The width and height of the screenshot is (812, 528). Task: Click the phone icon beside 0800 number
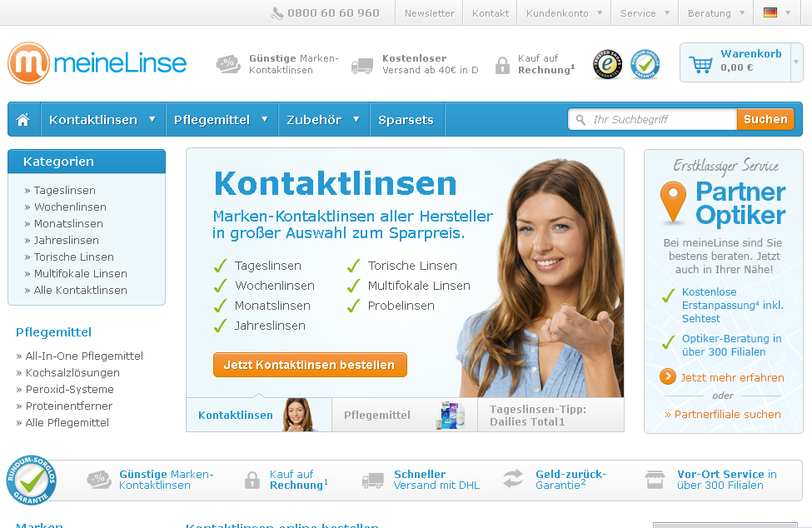click(x=277, y=13)
